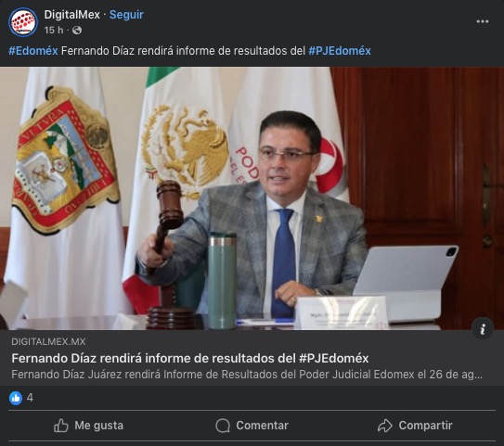504x446 pixels.
Task: Click the 15 h timestamp
Action: 54,31
